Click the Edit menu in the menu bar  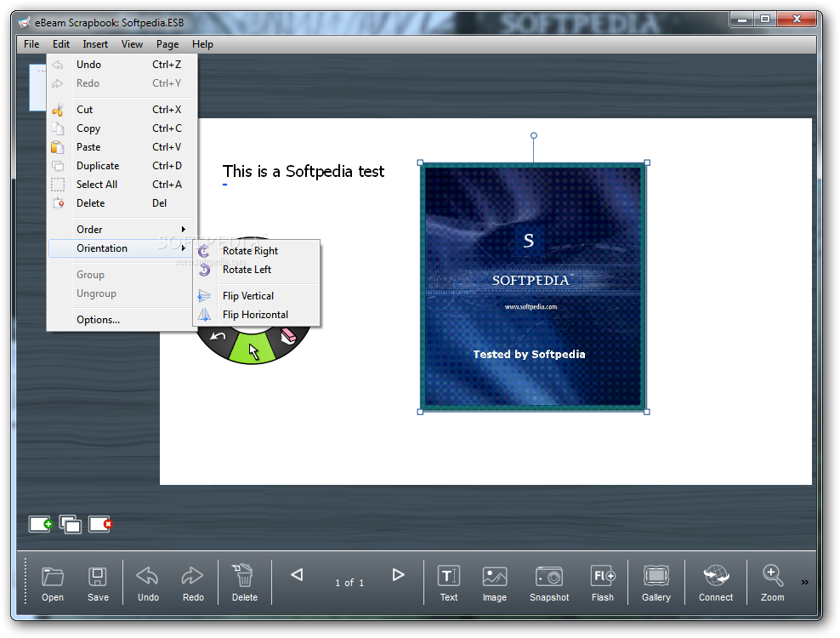point(61,44)
